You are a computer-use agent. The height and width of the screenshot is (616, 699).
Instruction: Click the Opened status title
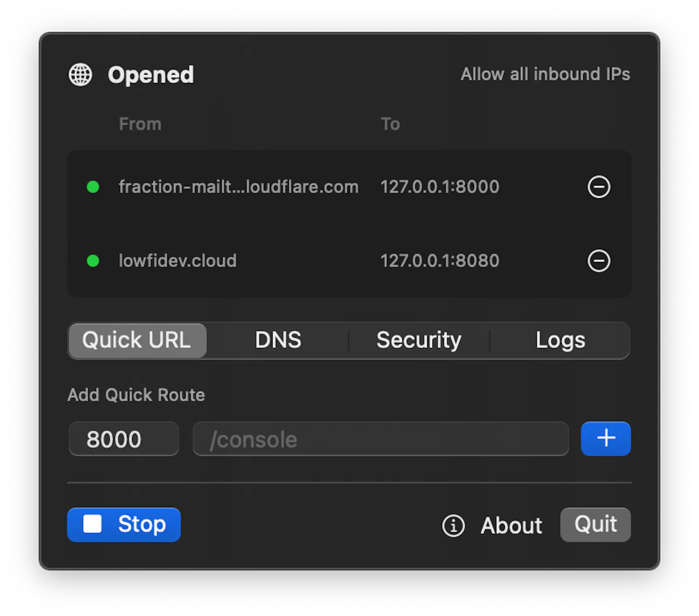coord(150,75)
